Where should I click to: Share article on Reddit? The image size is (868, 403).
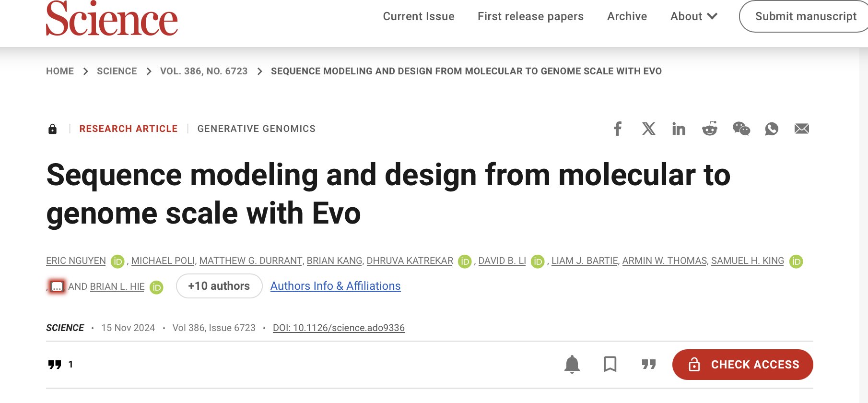click(x=710, y=129)
